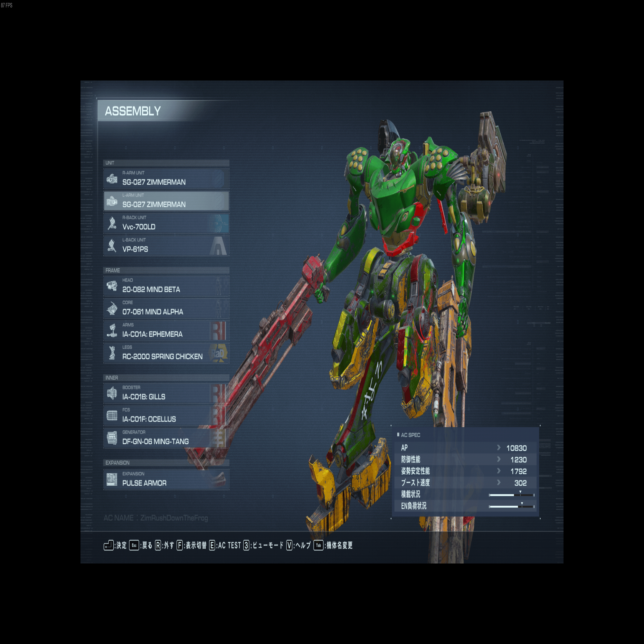Click the 姿勢安定性能 stat arrow chevron
Viewport: 644px width, 644px height.
pos(499,471)
